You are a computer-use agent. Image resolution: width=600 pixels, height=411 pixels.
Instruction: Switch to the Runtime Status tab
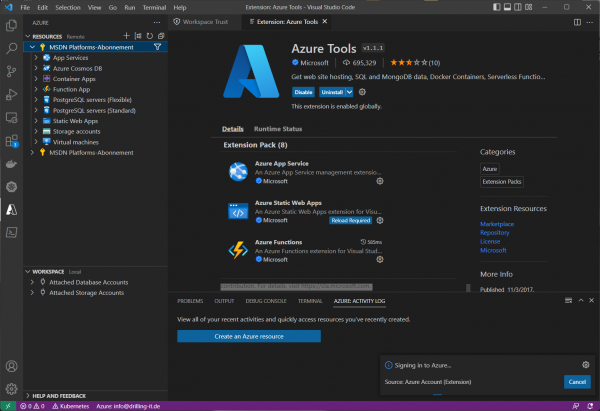(278, 129)
